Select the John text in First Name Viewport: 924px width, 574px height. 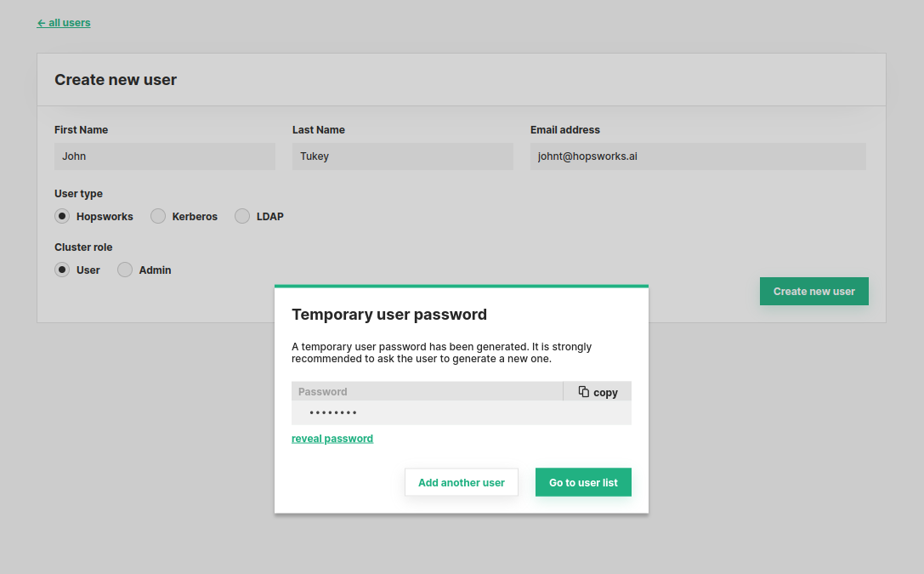[74, 156]
